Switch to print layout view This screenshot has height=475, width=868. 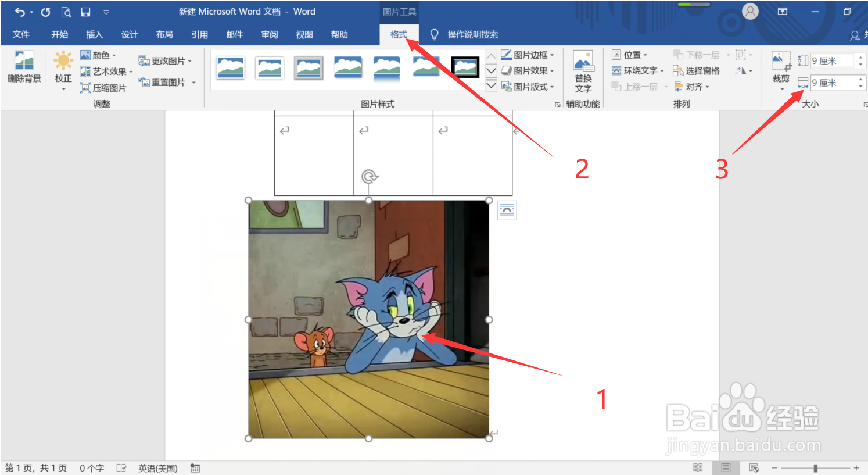[726, 468]
